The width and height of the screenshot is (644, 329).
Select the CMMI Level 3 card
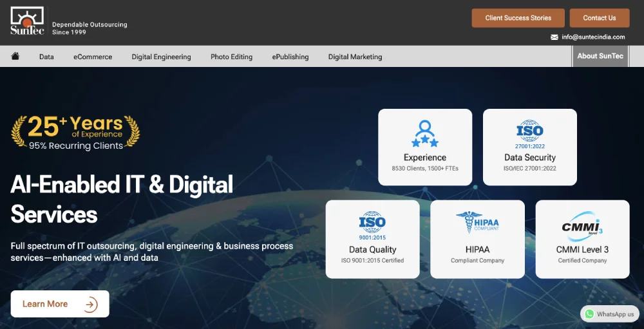[x=582, y=239]
